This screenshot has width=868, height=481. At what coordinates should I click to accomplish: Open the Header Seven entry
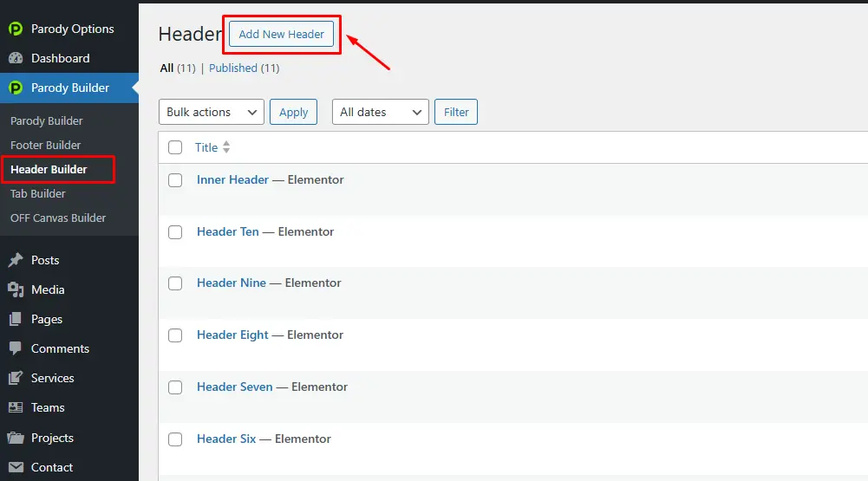click(235, 387)
